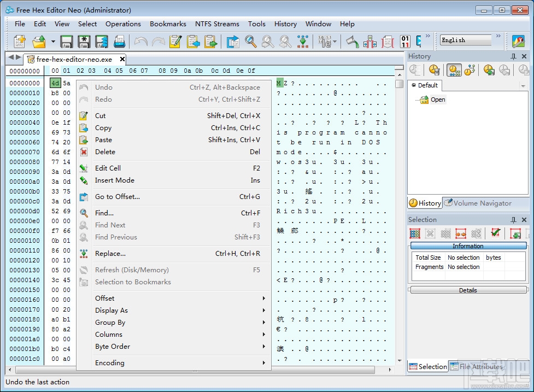The width and height of the screenshot is (534, 392).
Task: Click the Open file folder icon
Action: pos(39,42)
